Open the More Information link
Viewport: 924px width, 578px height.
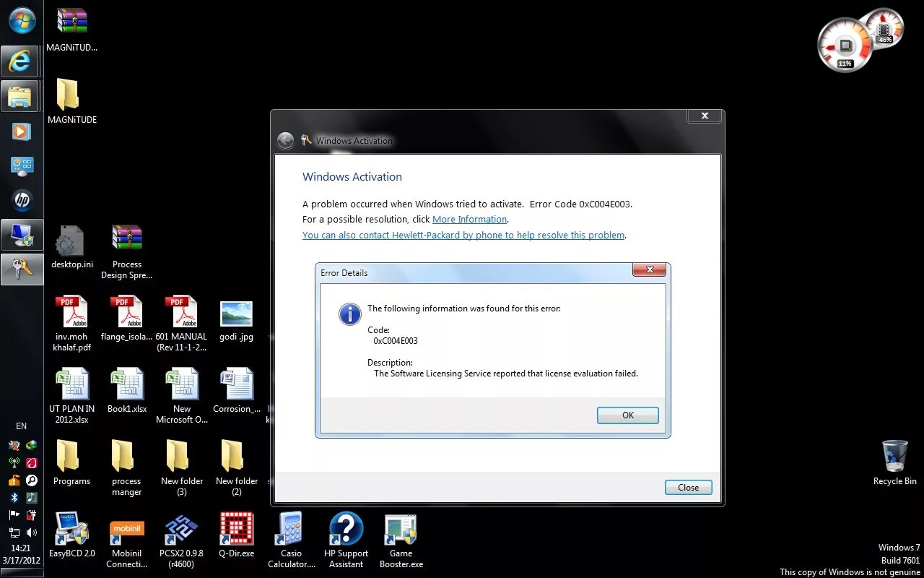pos(470,220)
